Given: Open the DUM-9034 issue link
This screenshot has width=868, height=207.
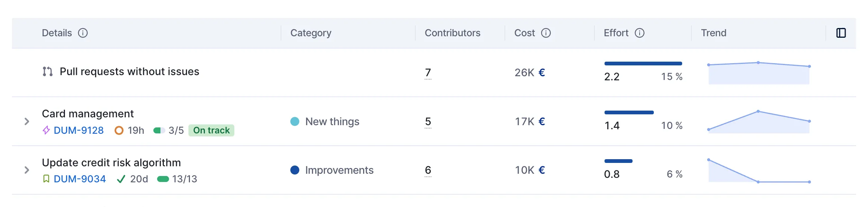Looking at the screenshot, I should point(80,179).
